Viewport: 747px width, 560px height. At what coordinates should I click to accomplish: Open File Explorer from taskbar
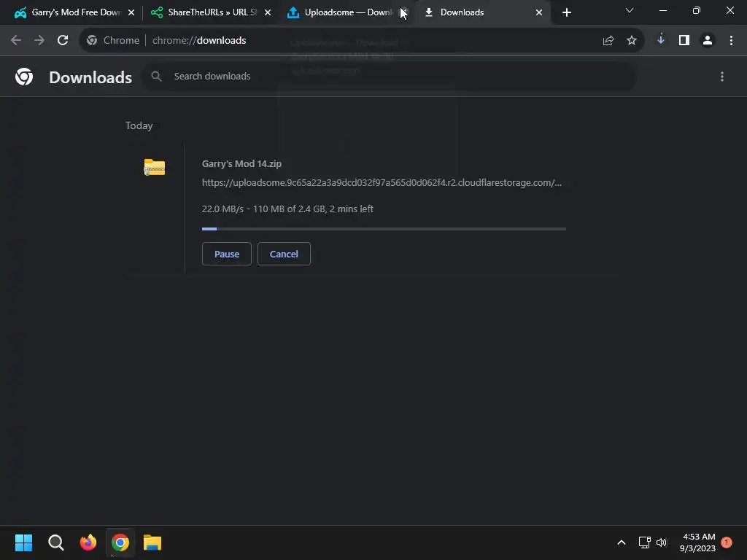pos(152,542)
